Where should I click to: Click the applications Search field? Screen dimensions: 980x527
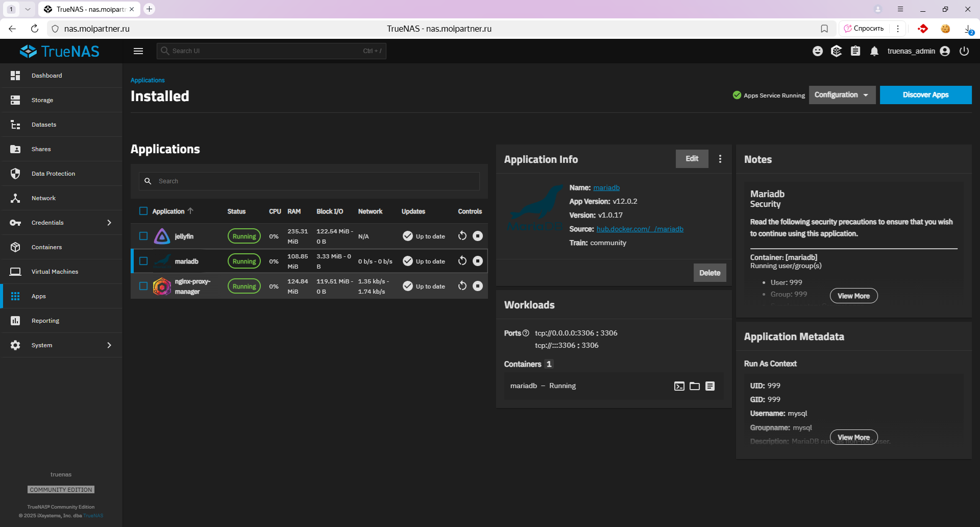click(x=316, y=181)
